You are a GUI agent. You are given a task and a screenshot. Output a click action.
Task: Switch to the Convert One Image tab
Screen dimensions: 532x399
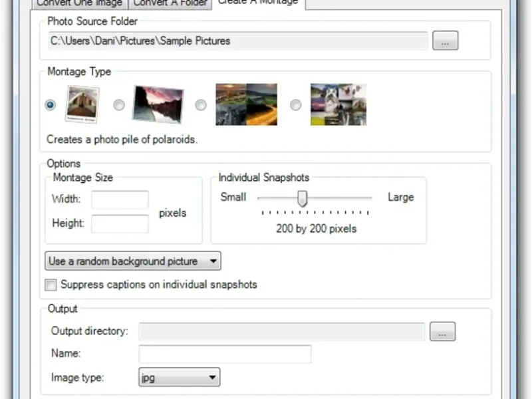point(79,3)
